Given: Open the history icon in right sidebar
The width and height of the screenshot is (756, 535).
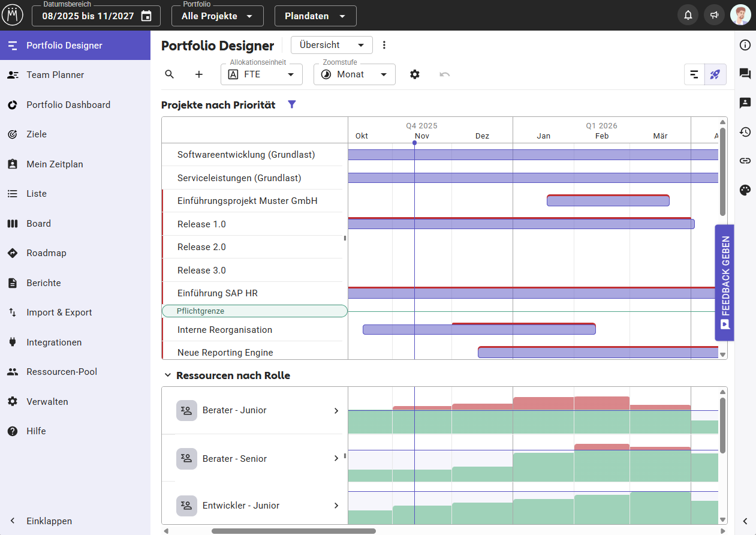Looking at the screenshot, I should pos(745,132).
